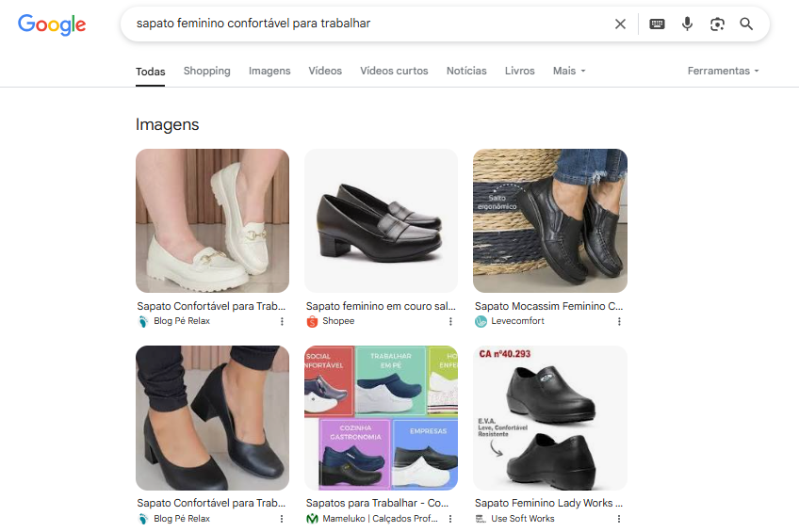Open Sapato feminino em couro Shopee link
The width and height of the screenshot is (799, 532).
381,306
